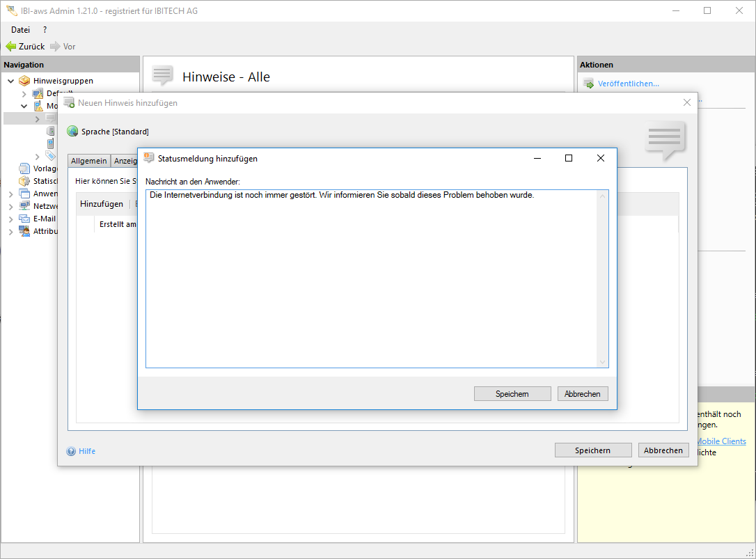Open the Mobile Clients link
Image resolution: width=756 pixels, height=559 pixels.
click(721, 441)
